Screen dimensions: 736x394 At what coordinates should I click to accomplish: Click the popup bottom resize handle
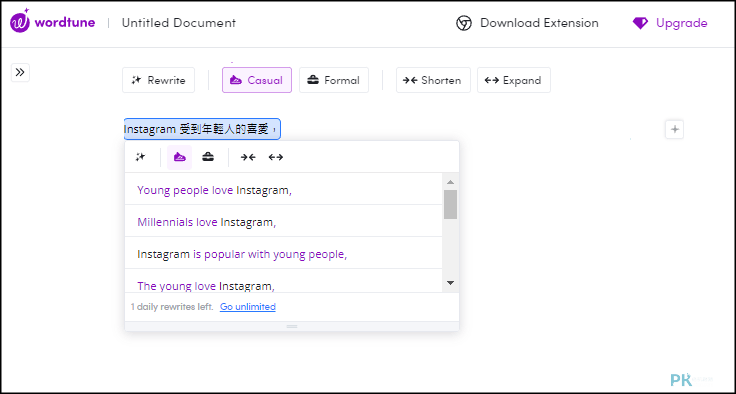pos(292,326)
